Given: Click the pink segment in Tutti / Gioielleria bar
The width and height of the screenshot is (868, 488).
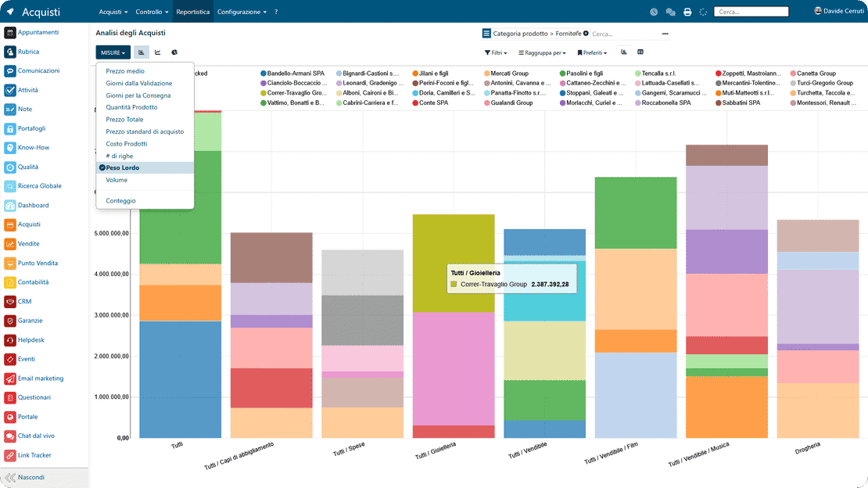Looking at the screenshot, I should pos(454,369).
